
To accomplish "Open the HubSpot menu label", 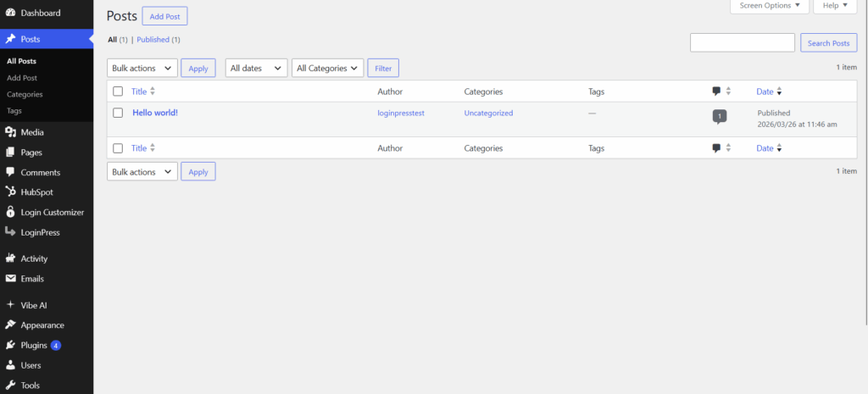I will click(x=37, y=192).
